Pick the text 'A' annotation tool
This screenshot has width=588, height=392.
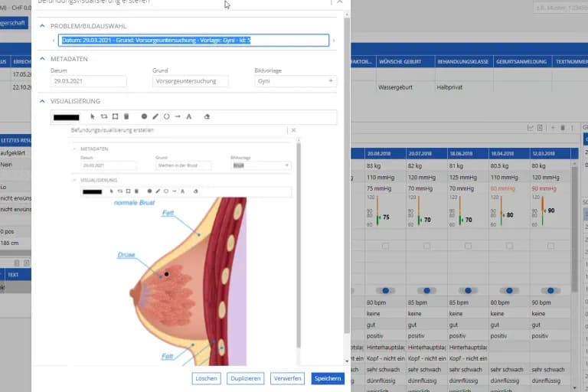coord(189,116)
